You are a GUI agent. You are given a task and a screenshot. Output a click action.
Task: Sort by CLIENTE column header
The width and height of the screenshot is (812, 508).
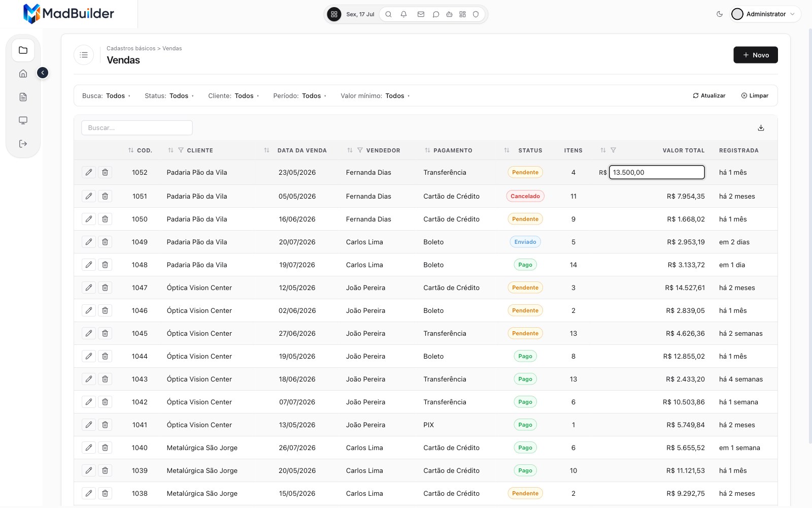pos(171,150)
